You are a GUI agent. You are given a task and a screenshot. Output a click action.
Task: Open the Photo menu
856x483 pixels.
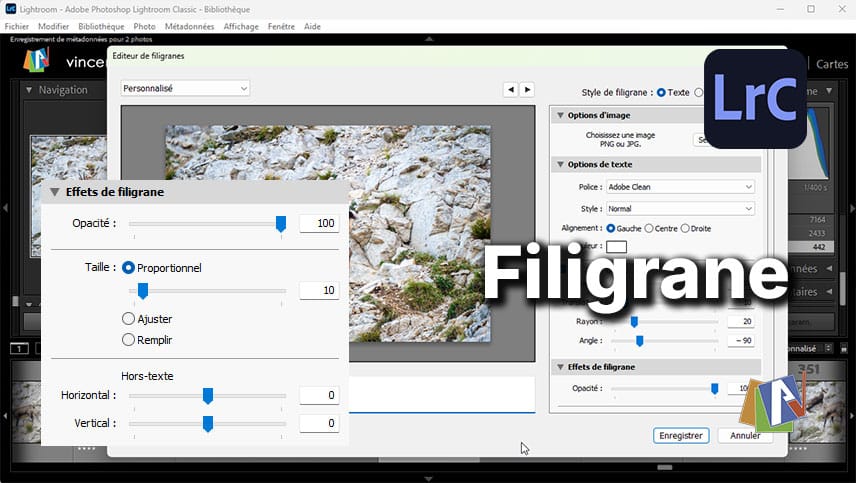[144, 26]
